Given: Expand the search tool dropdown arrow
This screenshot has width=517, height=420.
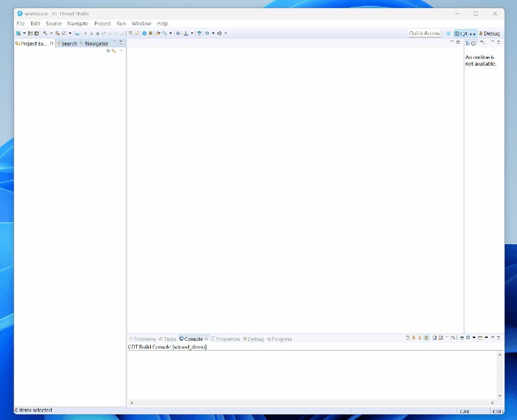Looking at the screenshot, I should coord(170,34).
